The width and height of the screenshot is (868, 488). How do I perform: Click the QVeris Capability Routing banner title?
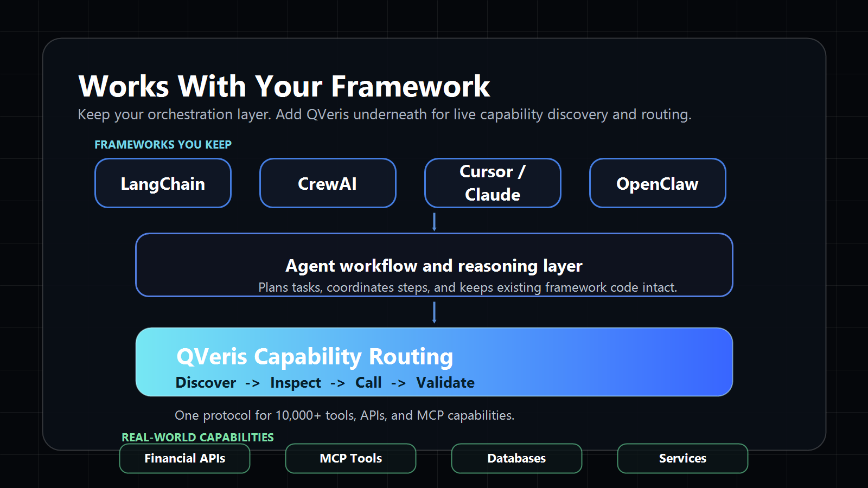point(315,357)
